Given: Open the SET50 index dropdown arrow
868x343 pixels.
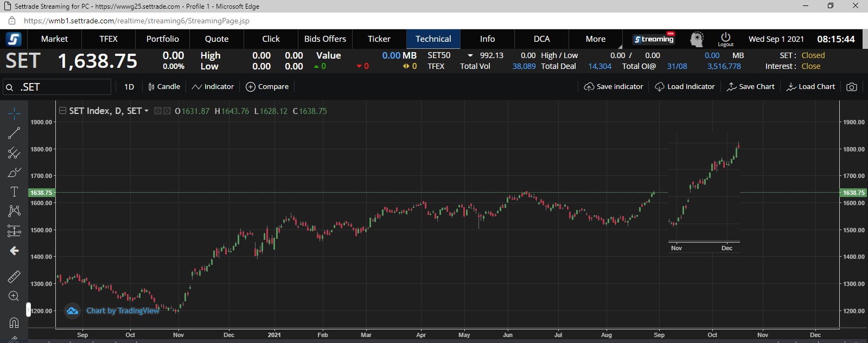Looking at the screenshot, I should (470, 55).
